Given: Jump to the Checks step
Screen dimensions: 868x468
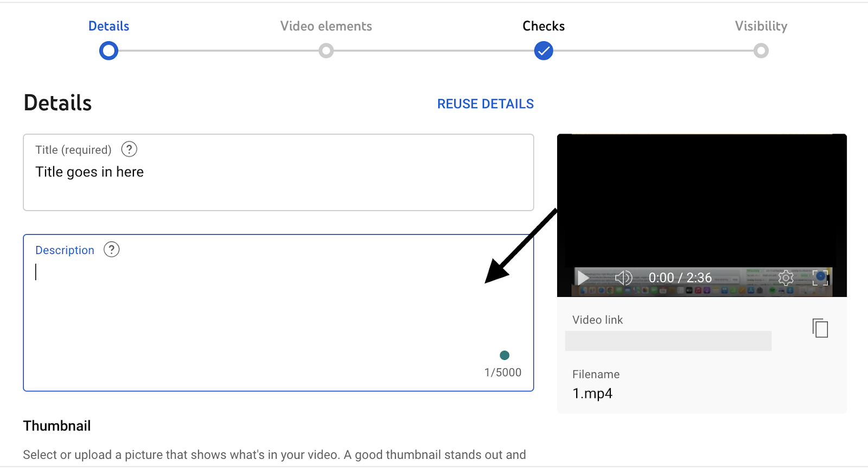Looking at the screenshot, I should (544, 26).
